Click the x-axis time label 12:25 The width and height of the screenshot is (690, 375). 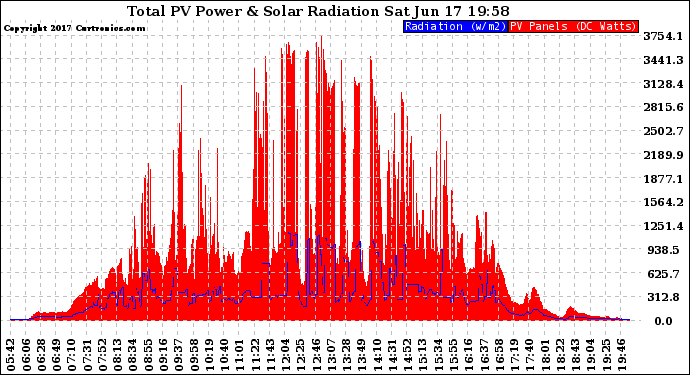tap(301, 355)
